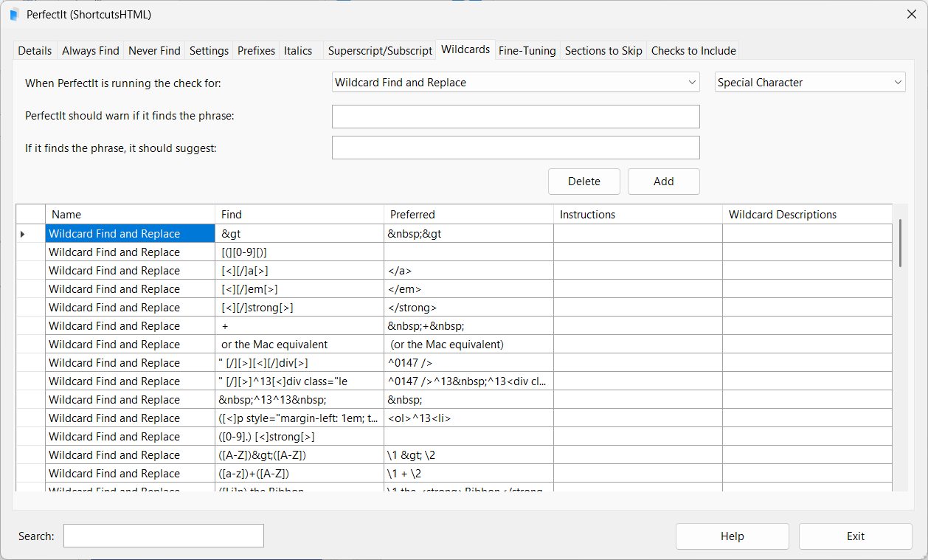Click the Instructions column header
This screenshot has height=560, width=928.
(638, 215)
